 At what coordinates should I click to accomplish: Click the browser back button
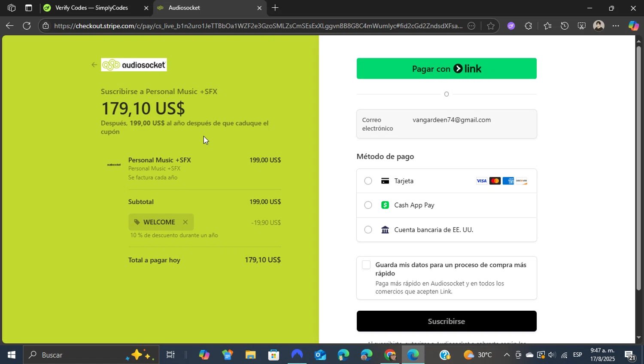(9, 26)
